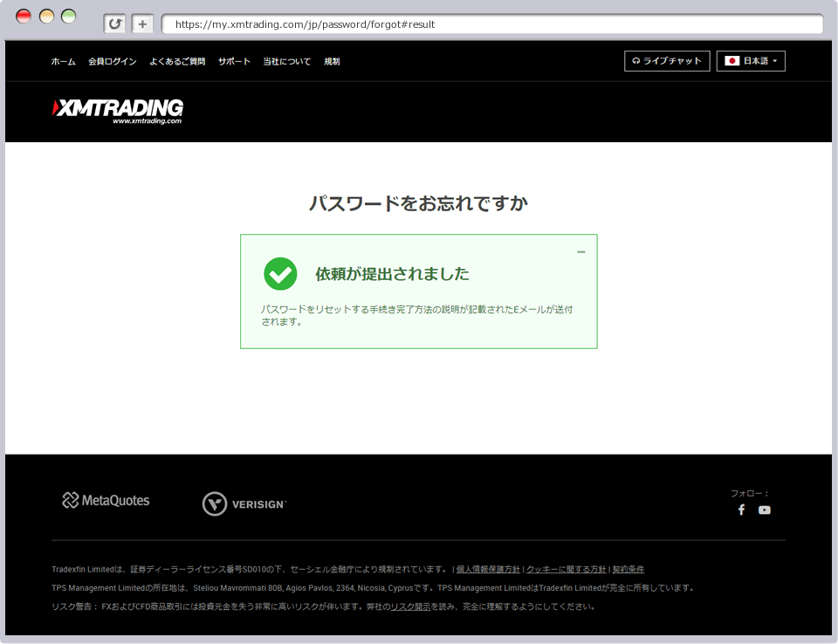Open a new tab with the plus icon
Screen dimensions: 838x644
[x=141, y=24]
